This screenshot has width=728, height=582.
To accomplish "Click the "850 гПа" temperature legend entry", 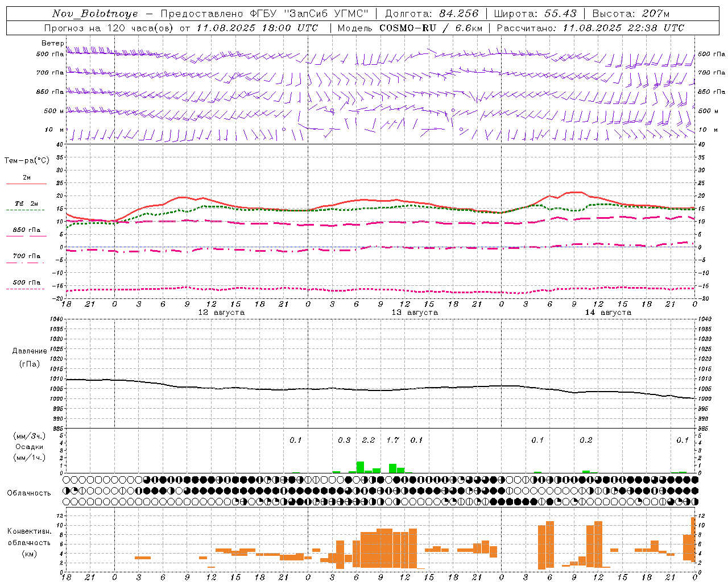I will click(26, 230).
